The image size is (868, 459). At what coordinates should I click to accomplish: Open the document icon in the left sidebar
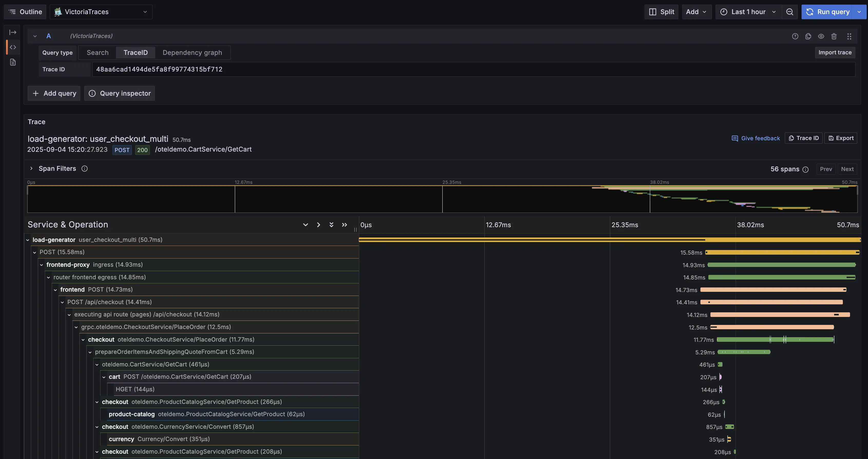pos(13,62)
